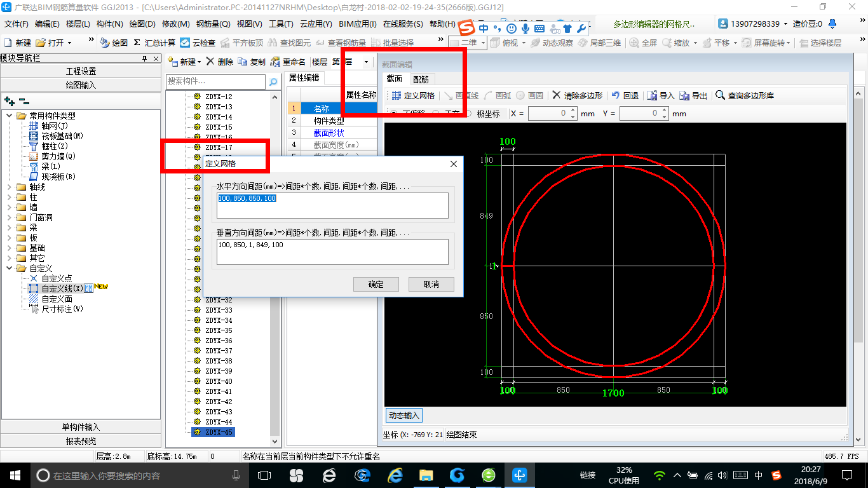Screen dimensions: 868x488
Task: Run 汇总计算 summary calculation
Action: point(154,43)
